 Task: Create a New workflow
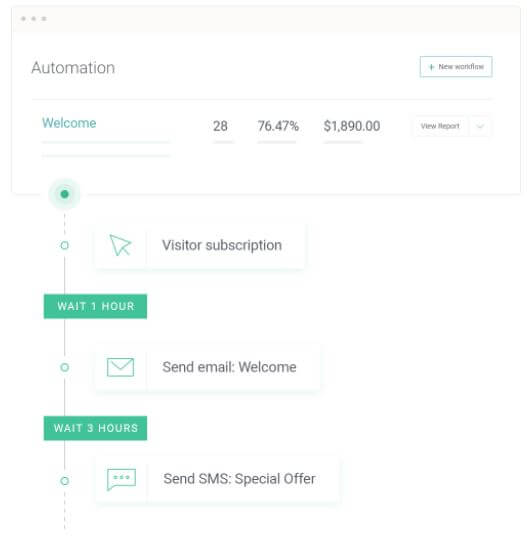[x=456, y=67]
